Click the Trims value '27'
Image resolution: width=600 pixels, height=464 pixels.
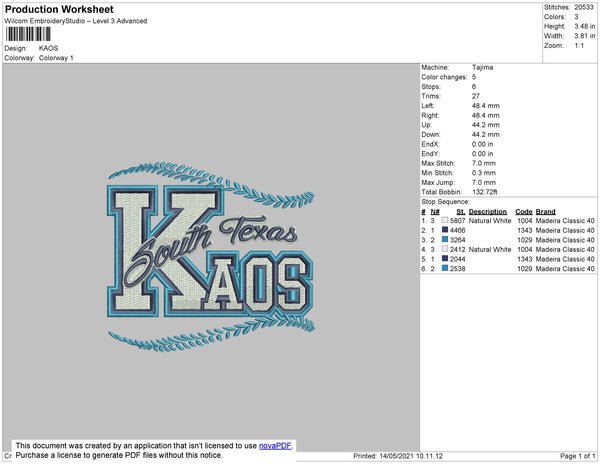click(x=476, y=96)
